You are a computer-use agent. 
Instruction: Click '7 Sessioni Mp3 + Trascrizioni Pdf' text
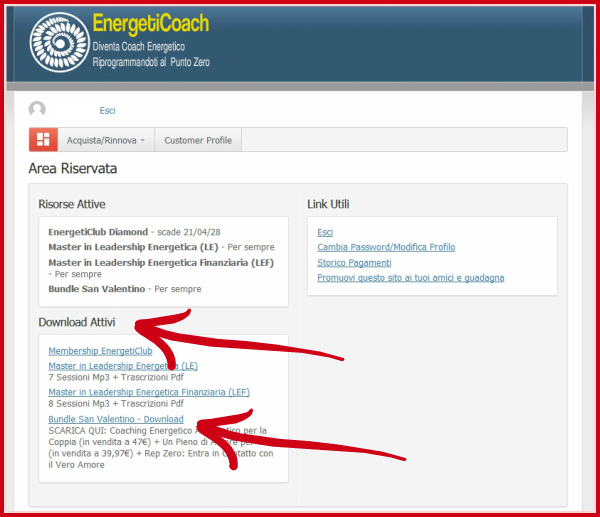click(116, 377)
